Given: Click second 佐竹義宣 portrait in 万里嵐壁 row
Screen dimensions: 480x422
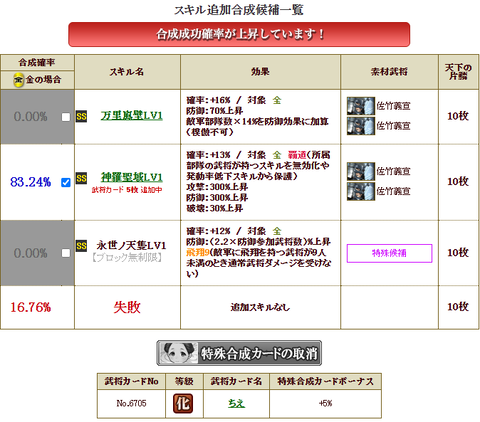Looking at the screenshot, I should 361,126.
